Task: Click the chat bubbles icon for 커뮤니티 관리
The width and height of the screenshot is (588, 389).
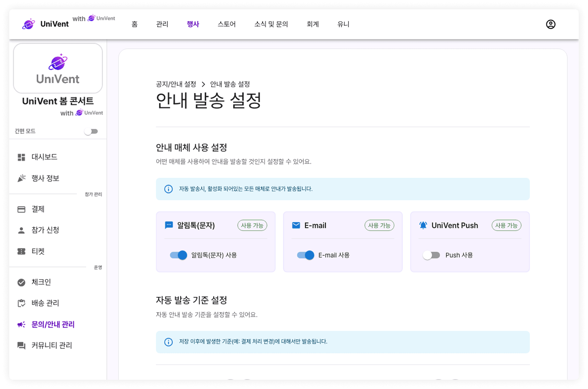Action: (x=21, y=345)
